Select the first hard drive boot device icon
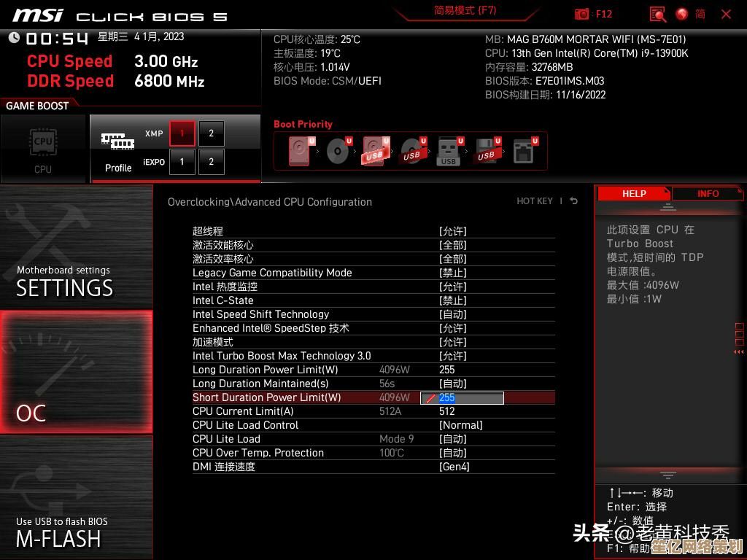 (x=300, y=151)
